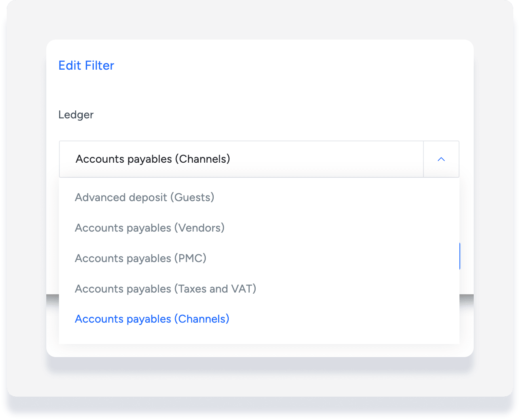Click the Edit Filter heading
The height and width of the screenshot is (420, 520).
[x=86, y=65]
